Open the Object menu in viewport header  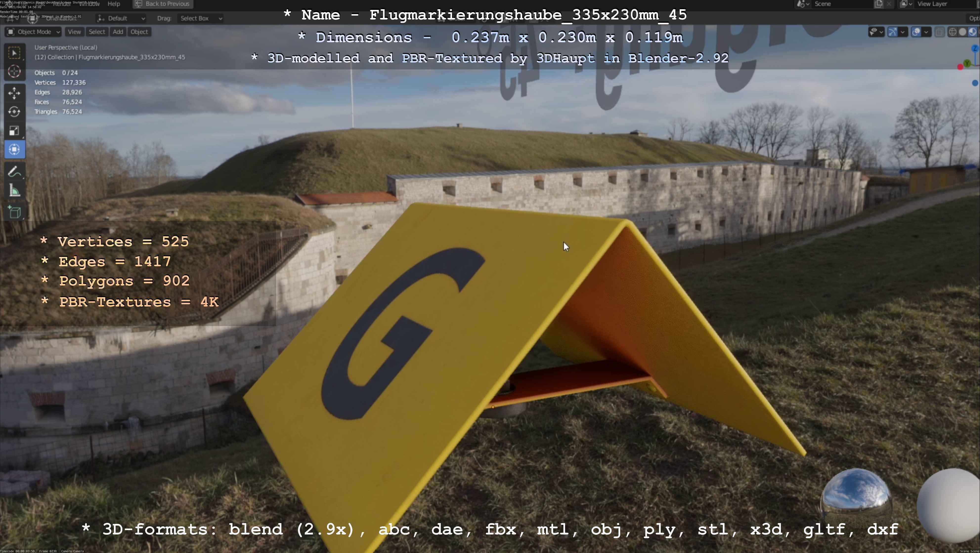click(139, 32)
